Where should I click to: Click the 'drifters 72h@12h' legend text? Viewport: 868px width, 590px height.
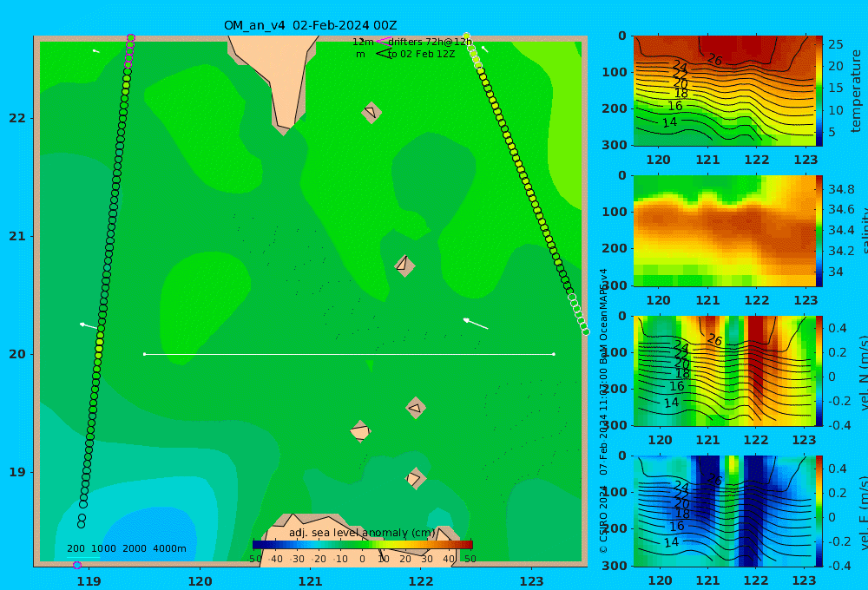coord(431,42)
